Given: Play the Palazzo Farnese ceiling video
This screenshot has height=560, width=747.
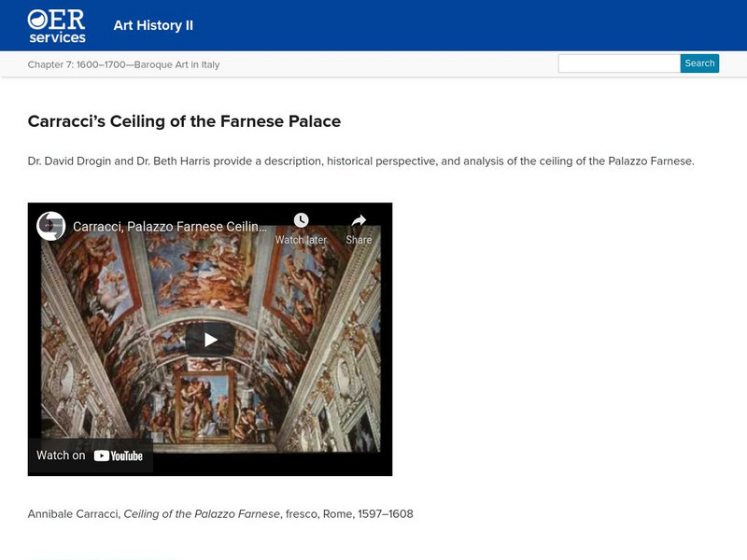Looking at the screenshot, I should pyautogui.click(x=210, y=339).
